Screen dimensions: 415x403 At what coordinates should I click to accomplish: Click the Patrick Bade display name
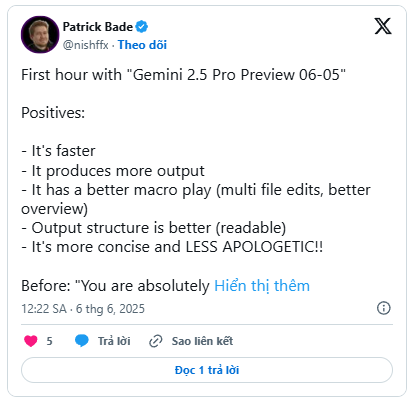click(x=98, y=27)
